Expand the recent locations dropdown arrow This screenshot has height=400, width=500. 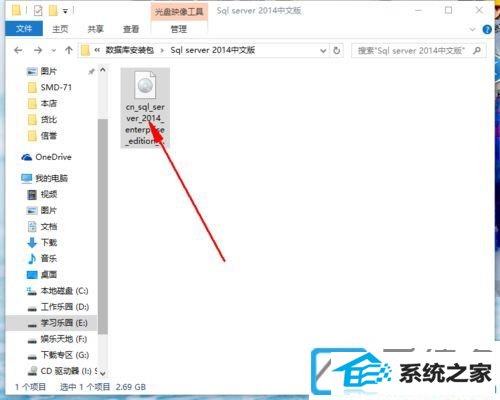click(53, 51)
